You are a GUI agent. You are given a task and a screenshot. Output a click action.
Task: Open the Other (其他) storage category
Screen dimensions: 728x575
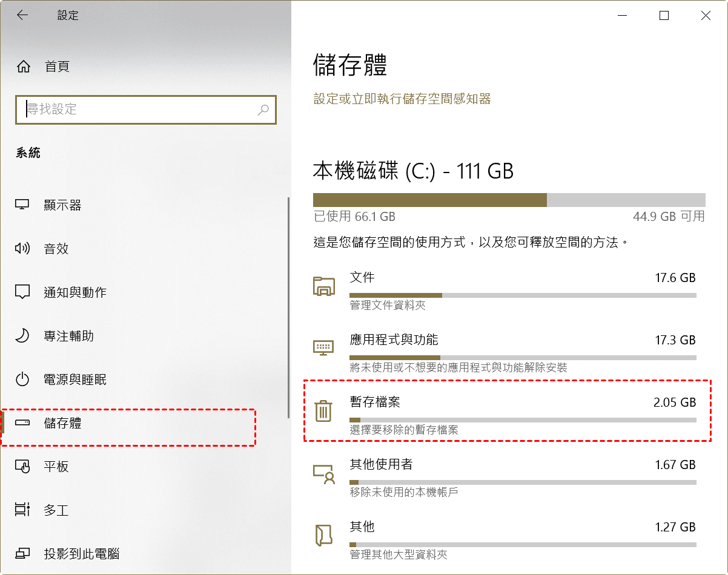tap(362, 527)
